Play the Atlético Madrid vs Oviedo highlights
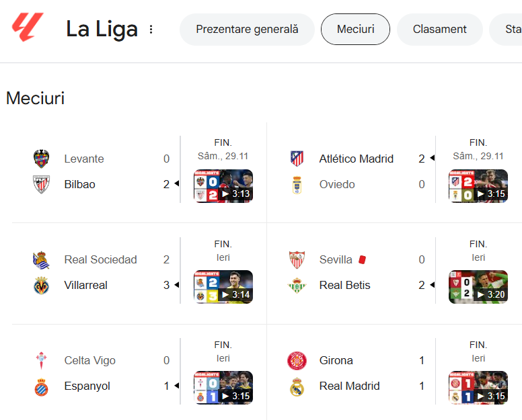This screenshot has height=420, width=522. tap(478, 186)
